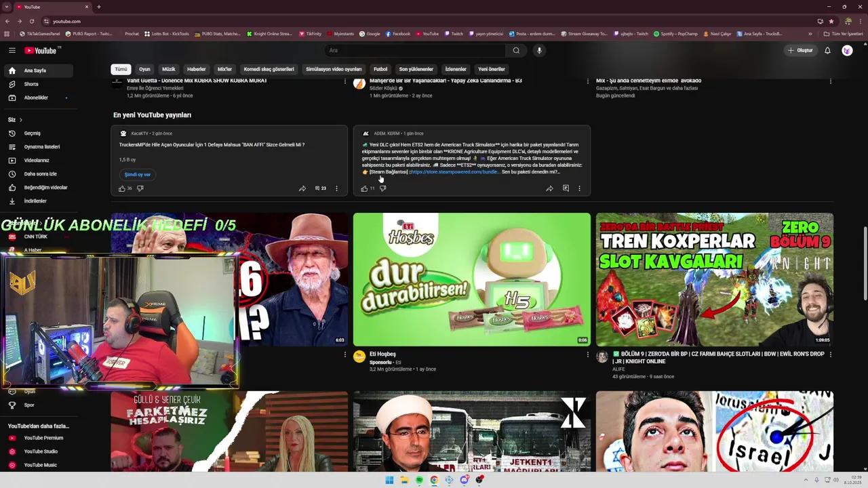Viewport: 868px width, 488px height.
Task: Open İndirilenler in the sidebar
Action: pos(38,201)
